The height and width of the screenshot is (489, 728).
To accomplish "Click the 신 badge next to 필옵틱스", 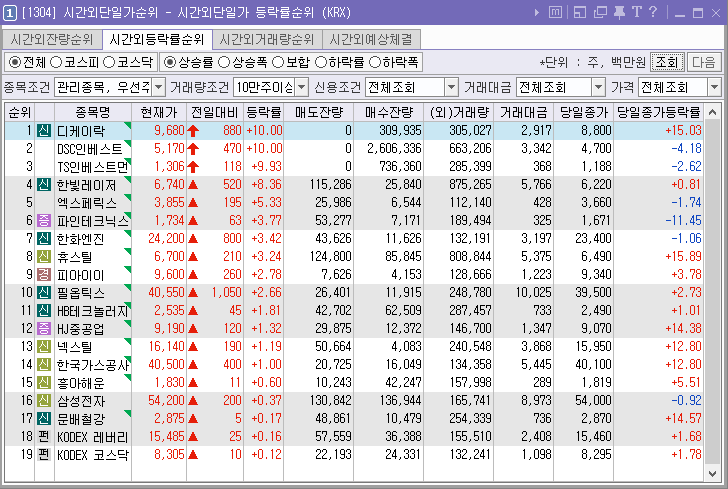I will click(44, 293).
